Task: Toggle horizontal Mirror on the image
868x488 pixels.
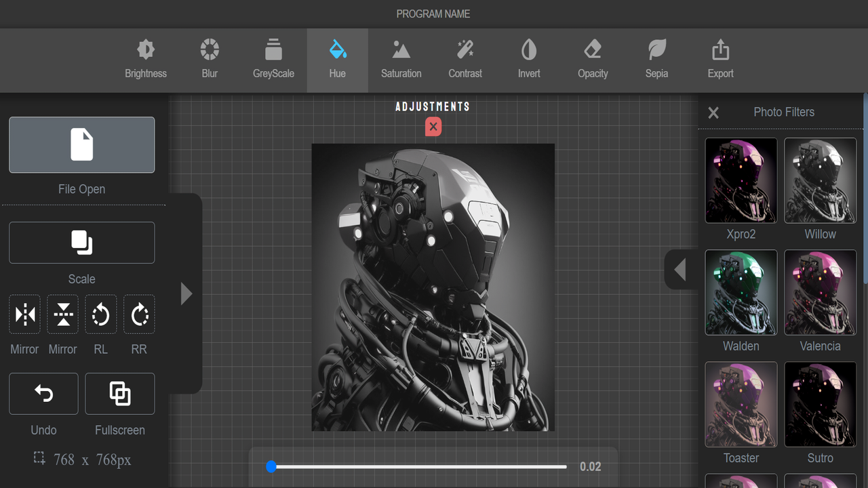Action: 24,314
